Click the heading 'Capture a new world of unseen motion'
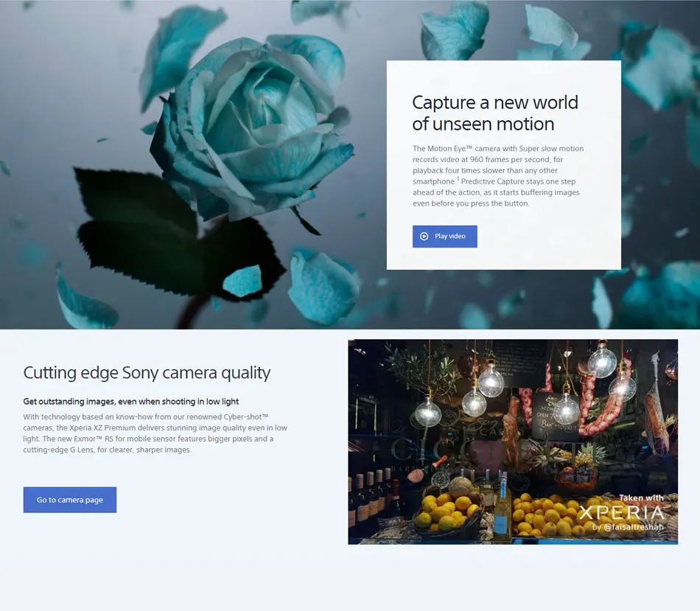 [x=495, y=113]
